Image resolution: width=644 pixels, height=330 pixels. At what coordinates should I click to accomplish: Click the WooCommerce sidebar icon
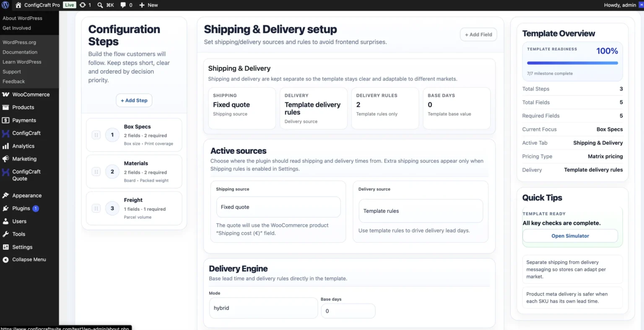(6, 94)
